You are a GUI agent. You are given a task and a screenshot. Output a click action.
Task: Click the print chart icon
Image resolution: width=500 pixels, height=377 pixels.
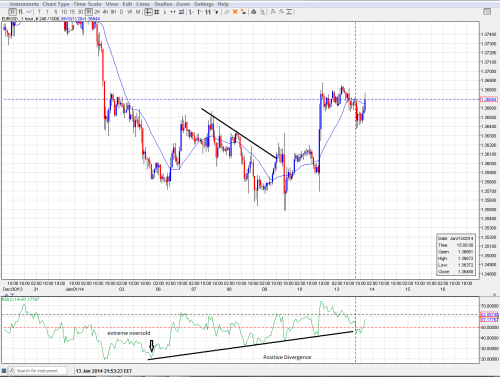254,12
